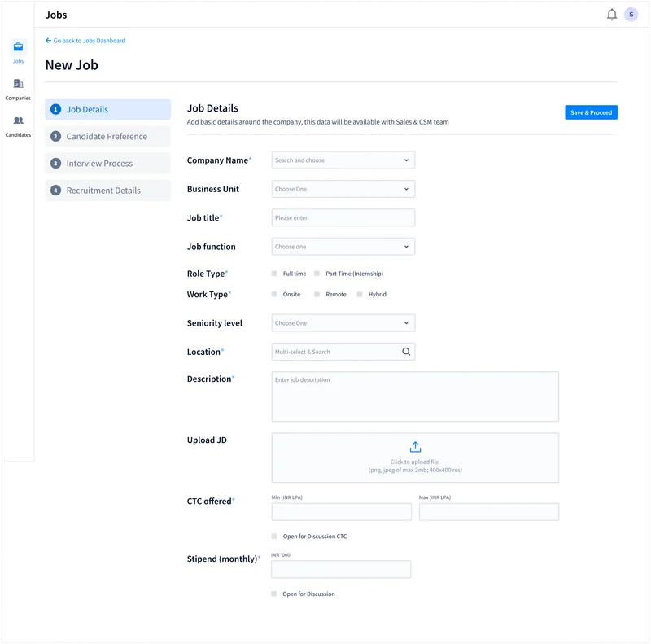
Task: Click the Max (INR LPA) CTC field
Action: click(x=489, y=512)
